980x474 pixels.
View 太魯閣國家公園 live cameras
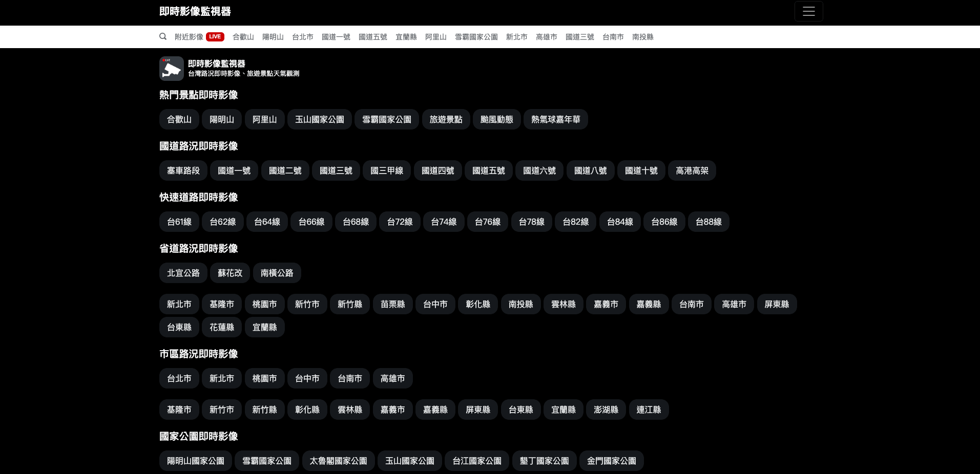(338, 461)
